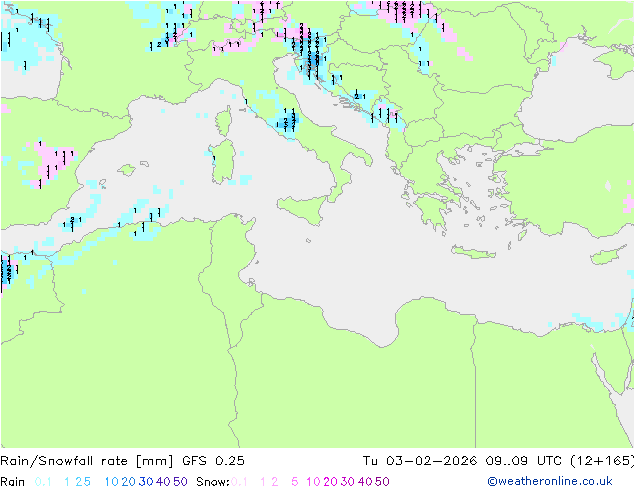Select the snow legend value 0.1
Image resolution: width=634 pixels, height=490 pixels.
pos(239,482)
